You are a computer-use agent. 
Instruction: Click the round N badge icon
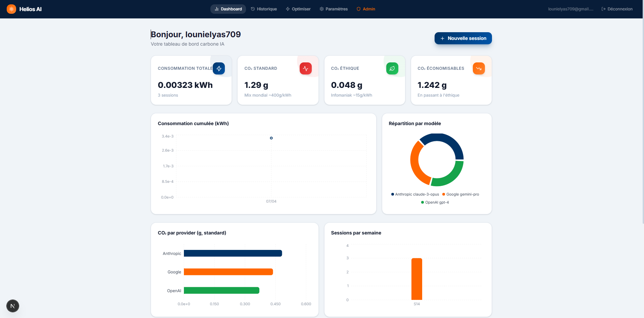tap(13, 306)
